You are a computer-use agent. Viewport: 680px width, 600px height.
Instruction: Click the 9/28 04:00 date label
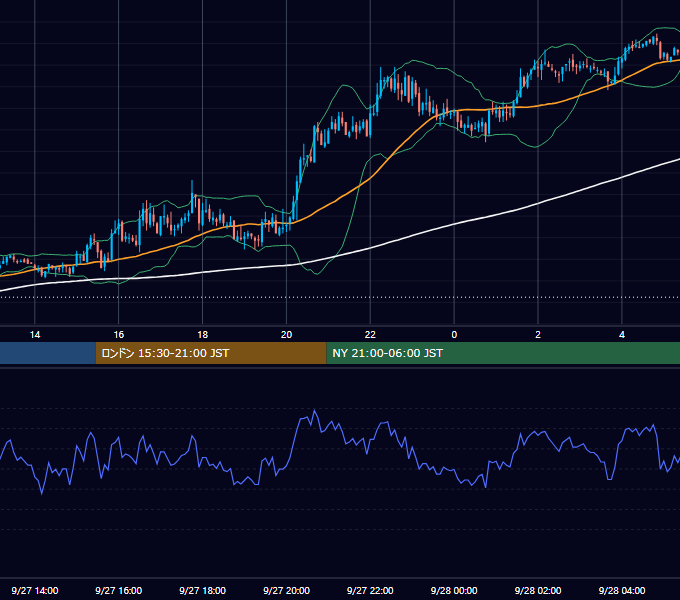(622, 590)
